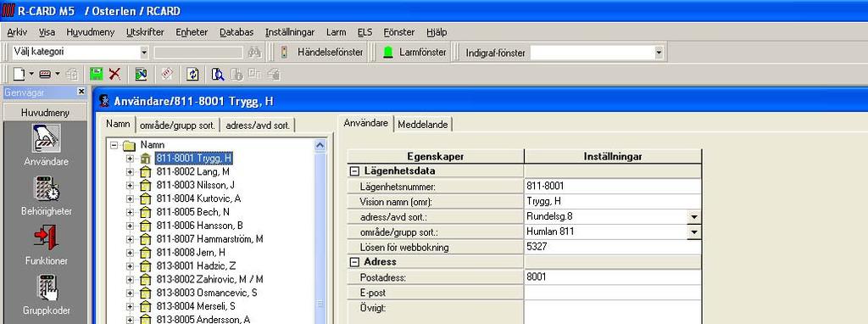Collapse the Namn root tree node
The image size is (868, 324).
coord(114,145)
